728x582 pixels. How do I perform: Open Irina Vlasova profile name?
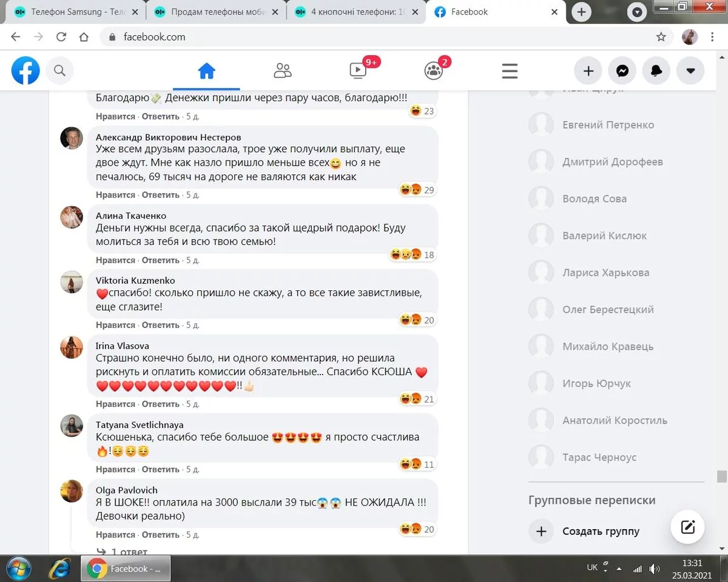click(x=123, y=346)
